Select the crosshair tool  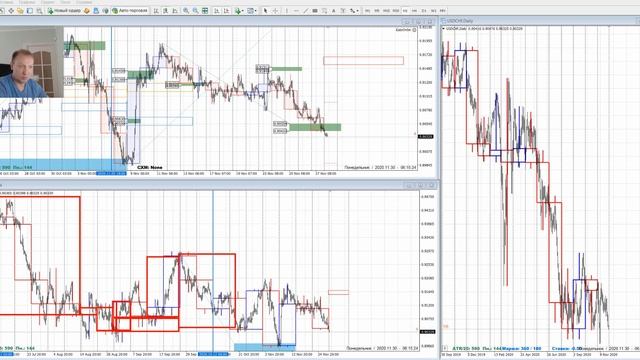pos(276,11)
